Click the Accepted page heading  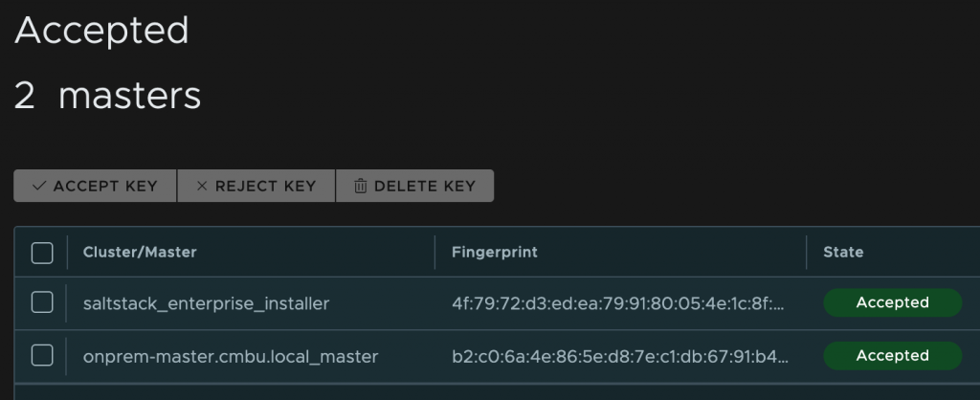[x=101, y=31]
